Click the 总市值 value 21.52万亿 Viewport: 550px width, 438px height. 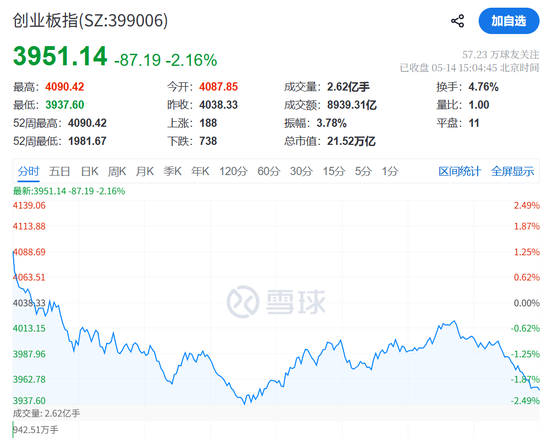coord(351,141)
